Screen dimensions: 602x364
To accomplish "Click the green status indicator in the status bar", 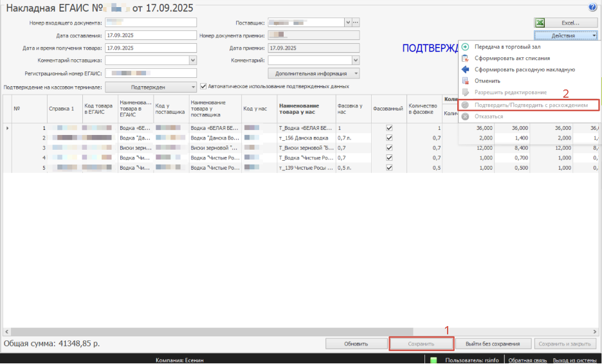I will point(433,360).
